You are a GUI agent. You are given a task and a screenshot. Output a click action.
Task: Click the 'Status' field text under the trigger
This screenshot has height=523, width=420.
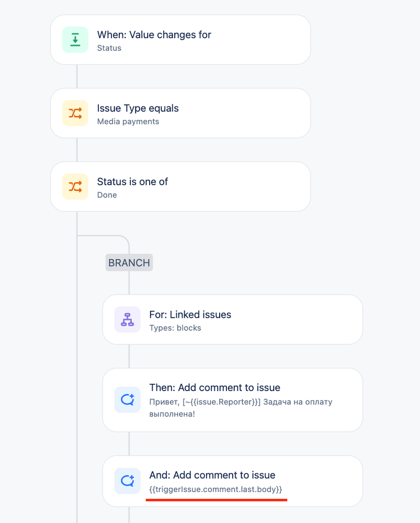tap(109, 48)
